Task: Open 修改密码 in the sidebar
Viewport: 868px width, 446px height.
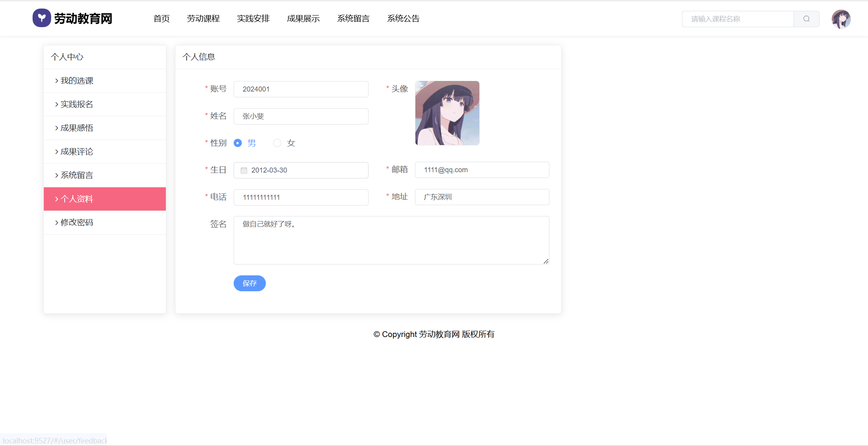Action: click(x=77, y=223)
